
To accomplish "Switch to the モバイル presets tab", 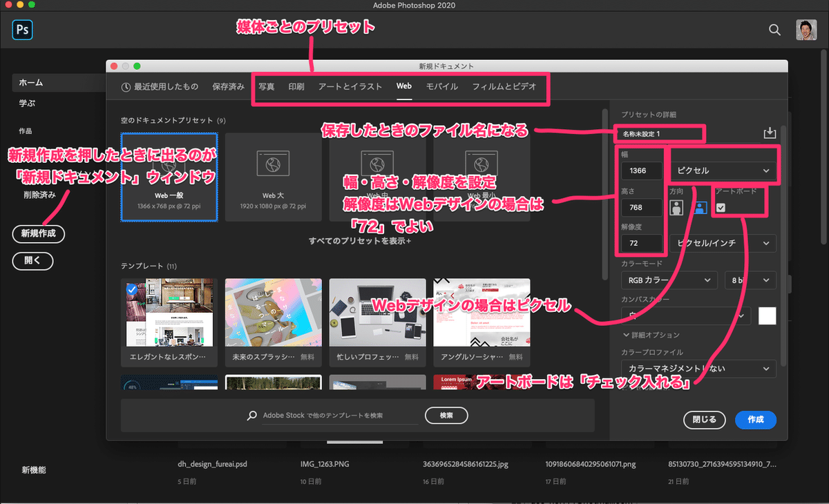I will 441,86.
